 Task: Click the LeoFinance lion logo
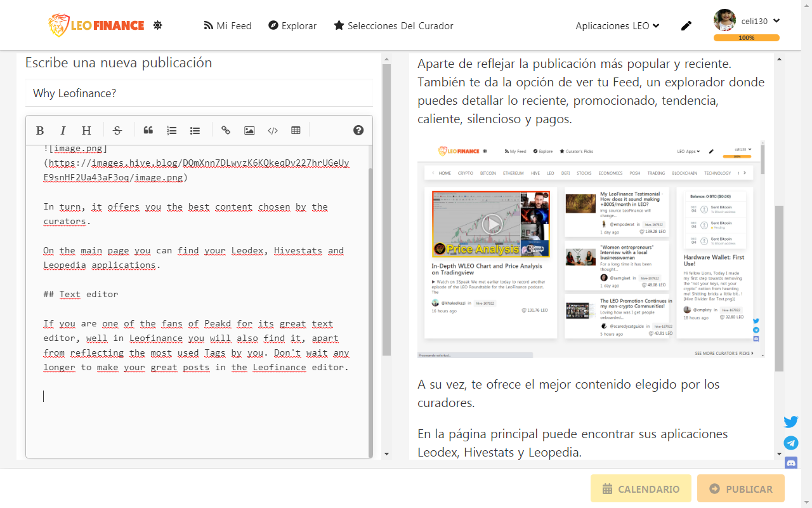coord(96,25)
